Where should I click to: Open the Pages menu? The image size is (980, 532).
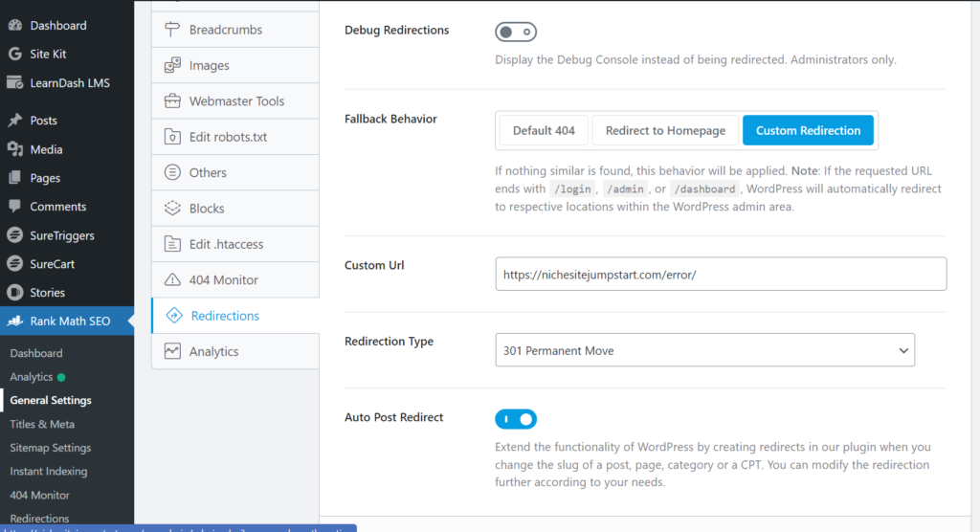[x=67, y=178]
